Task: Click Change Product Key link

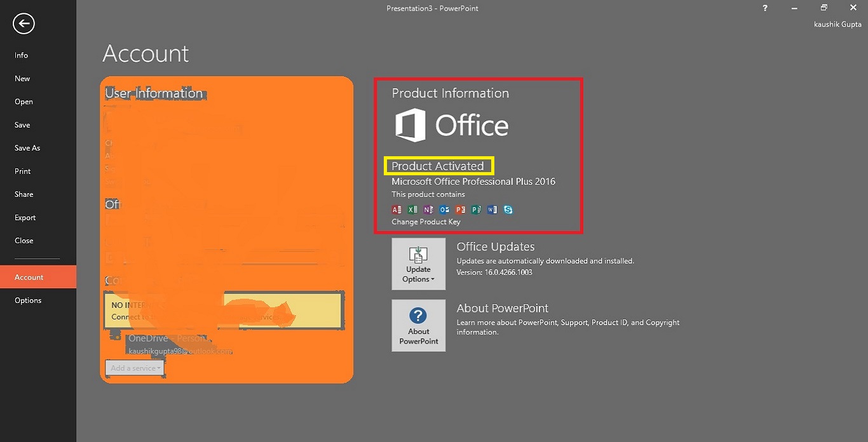Action: click(x=426, y=222)
